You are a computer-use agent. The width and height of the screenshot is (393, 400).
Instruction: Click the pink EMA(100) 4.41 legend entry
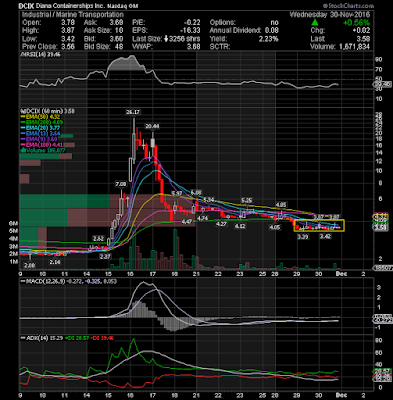click(x=42, y=145)
